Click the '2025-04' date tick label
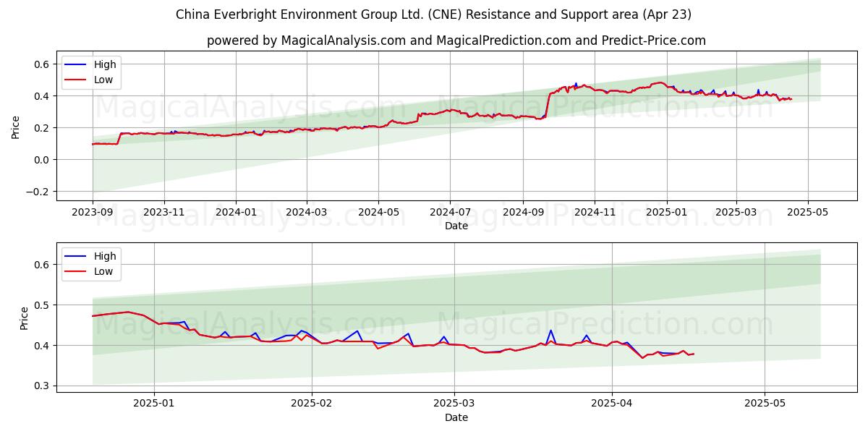Image resolution: width=868 pixels, height=434 pixels. (x=612, y=405)
